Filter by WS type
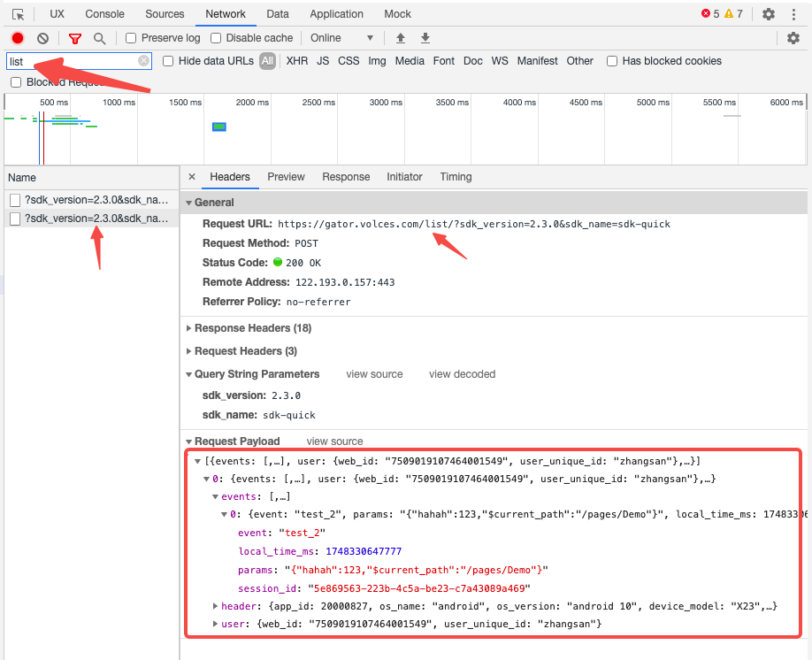Image resolution: width=812 pixels, height=660 pixels. point(499,61)
